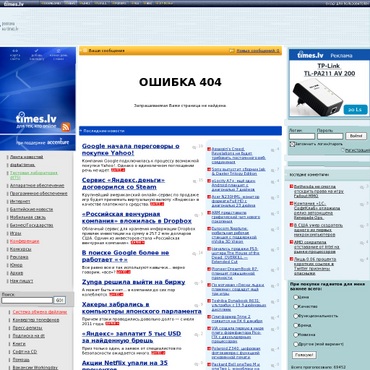Click the 'GO!' search button
Viewport: 370px width, 370px height.
59,300
